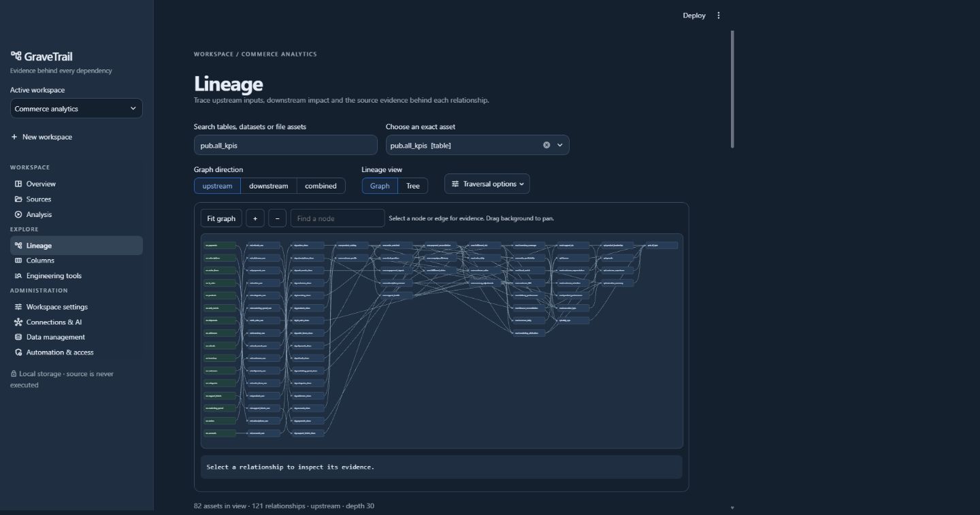Click the Lineage page heading
This screenshot has height=515, width=980.
229,84
